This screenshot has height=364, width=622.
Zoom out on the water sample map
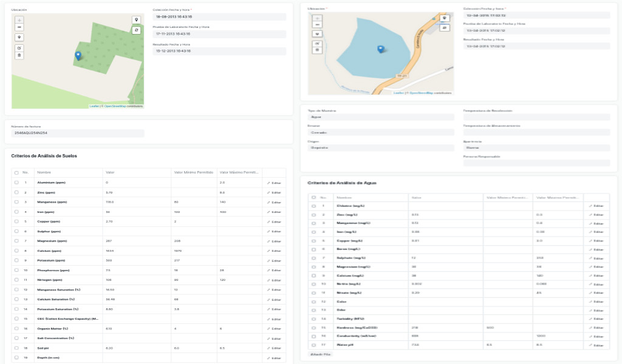click(317, 25)
